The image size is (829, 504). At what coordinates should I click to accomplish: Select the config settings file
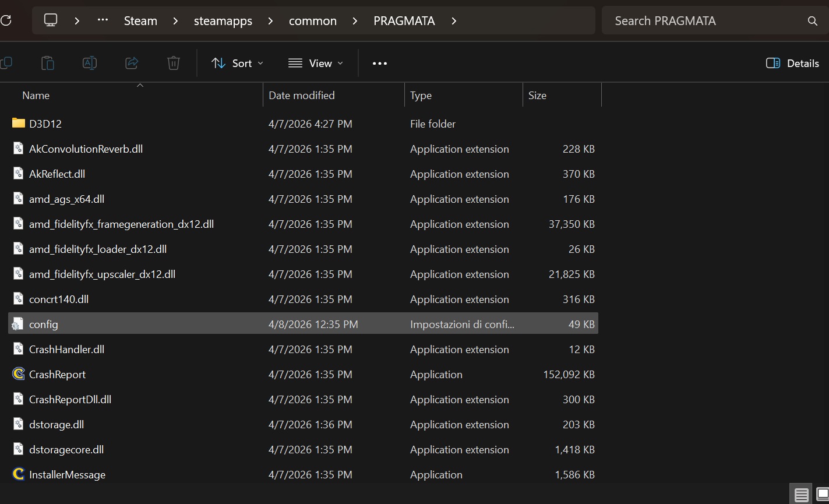[x=44, y=324]
